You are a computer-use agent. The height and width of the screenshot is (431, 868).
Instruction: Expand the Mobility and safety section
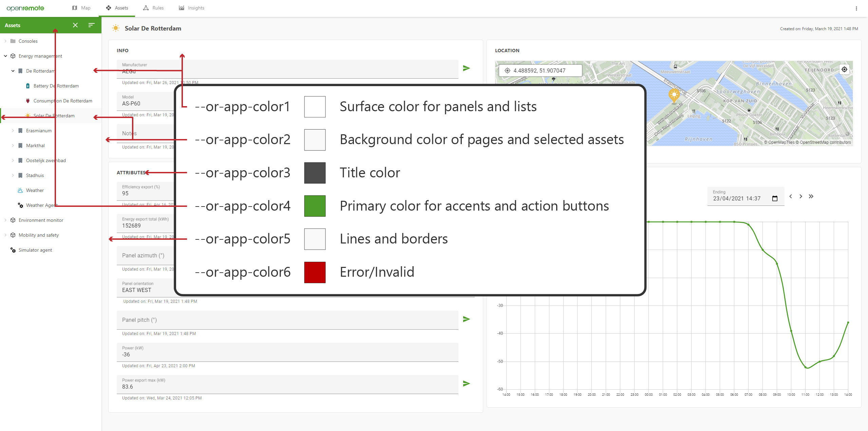(5, 235)
